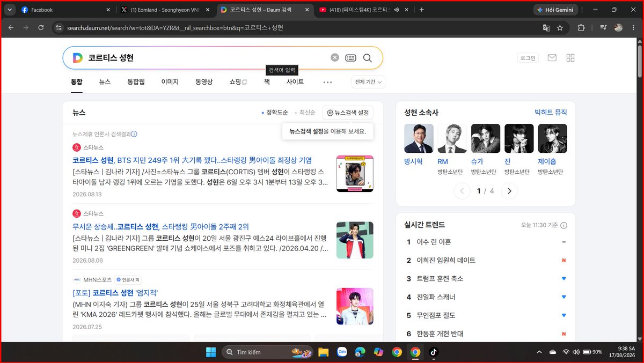Open the three-dots more tabs menu
644x363 pixels.
[328, 83]
